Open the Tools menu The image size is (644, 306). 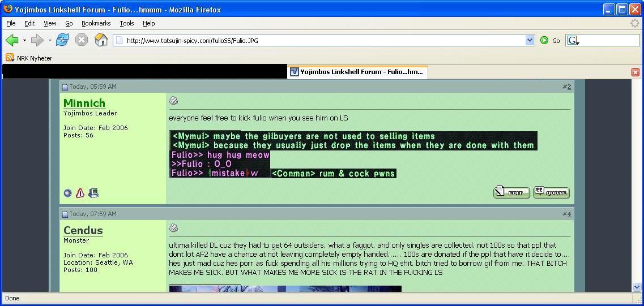point(126,23)
